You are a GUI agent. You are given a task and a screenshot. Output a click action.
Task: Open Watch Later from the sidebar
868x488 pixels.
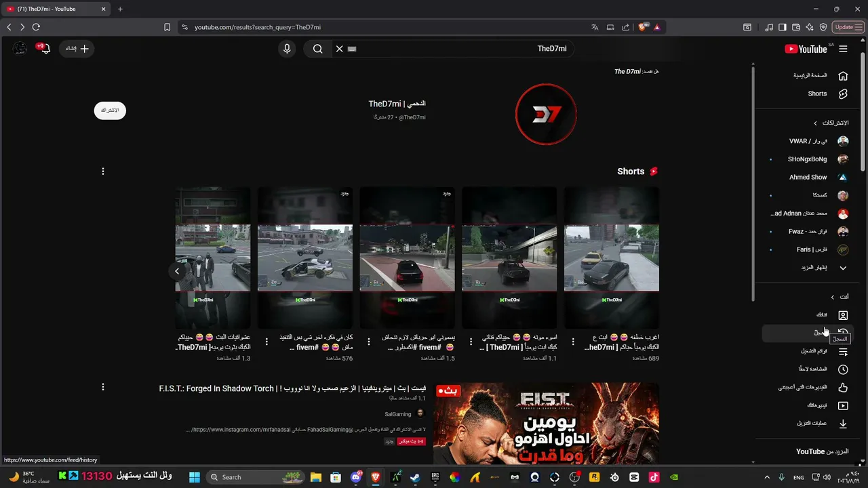pyautogui.click(x=808, y=369)
